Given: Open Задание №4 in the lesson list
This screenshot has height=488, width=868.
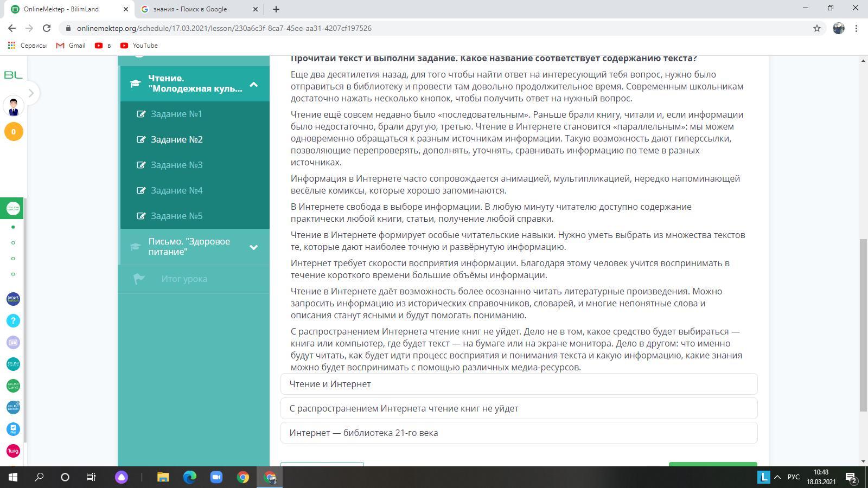Looking at the screenshot, I should click(x=176, y=190).
